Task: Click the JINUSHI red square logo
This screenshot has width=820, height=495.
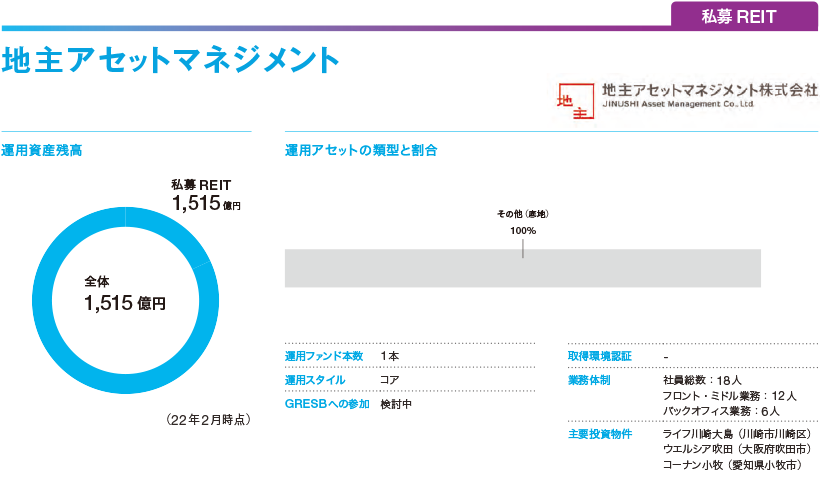Action: click(576, 101)
